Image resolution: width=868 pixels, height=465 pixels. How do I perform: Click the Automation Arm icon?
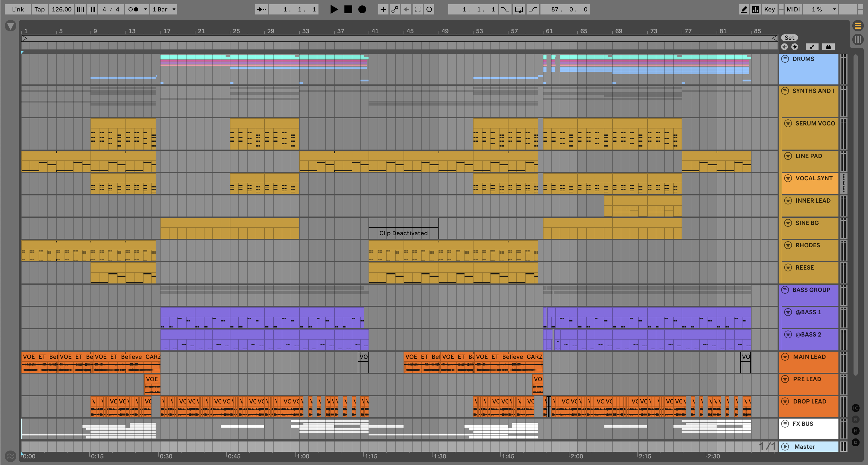point(394,9)
